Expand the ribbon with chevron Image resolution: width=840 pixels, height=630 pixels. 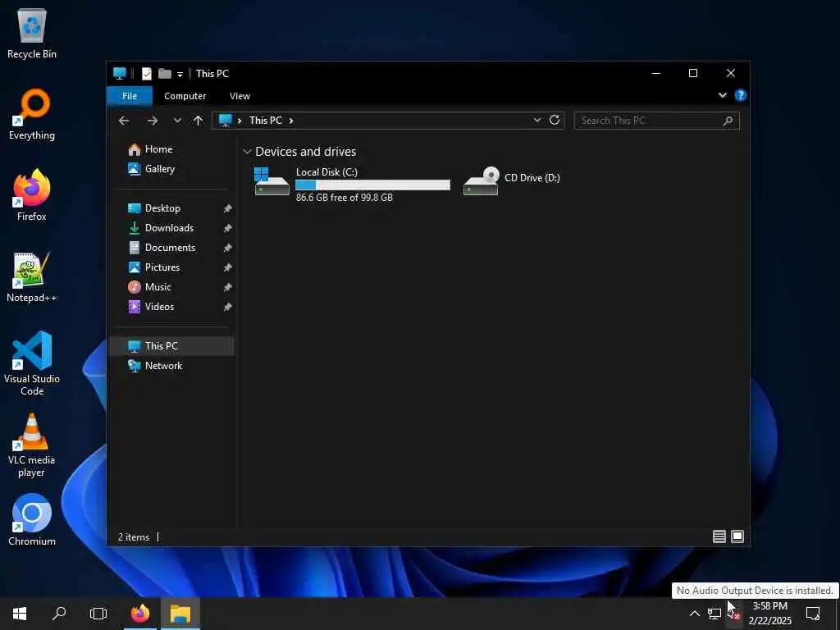tap(722, 95)
